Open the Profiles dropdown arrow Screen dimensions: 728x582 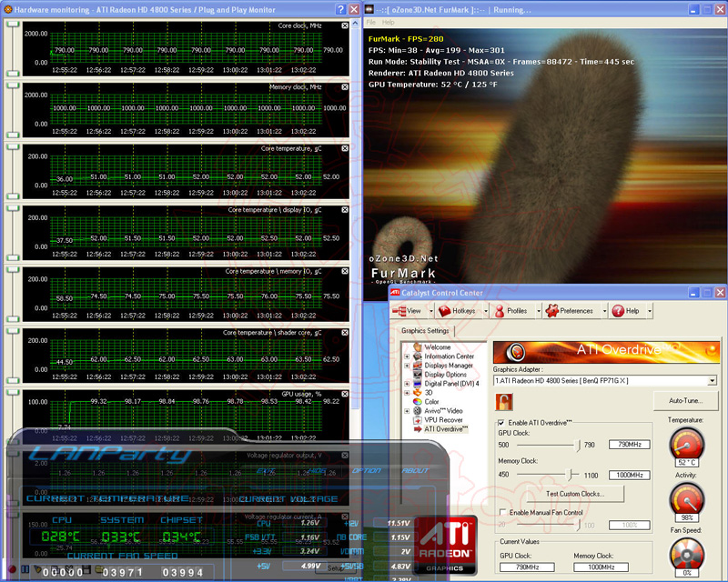pos(539,311)
